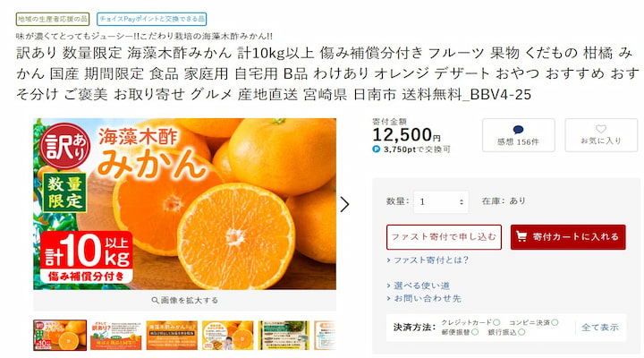
Task: Click 全て表示 payment methods link
Action: pos(599,327)
